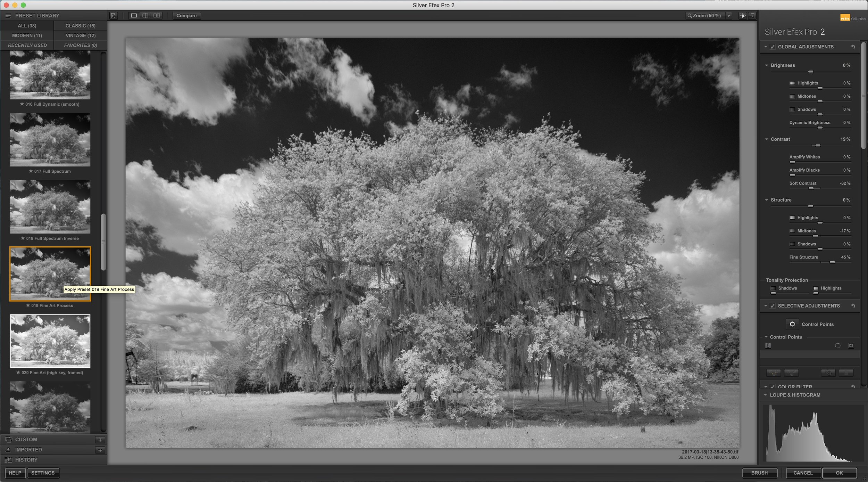Screen dimensions: 868x482
Task: Toggle control points on/off column icon
Action: pos(768,345)
